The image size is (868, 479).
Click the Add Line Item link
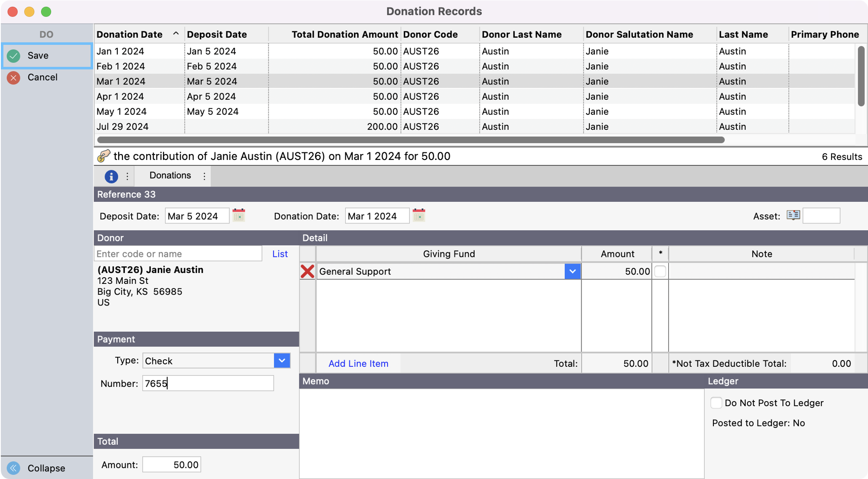pyautogui.click(x=358, y=363)
